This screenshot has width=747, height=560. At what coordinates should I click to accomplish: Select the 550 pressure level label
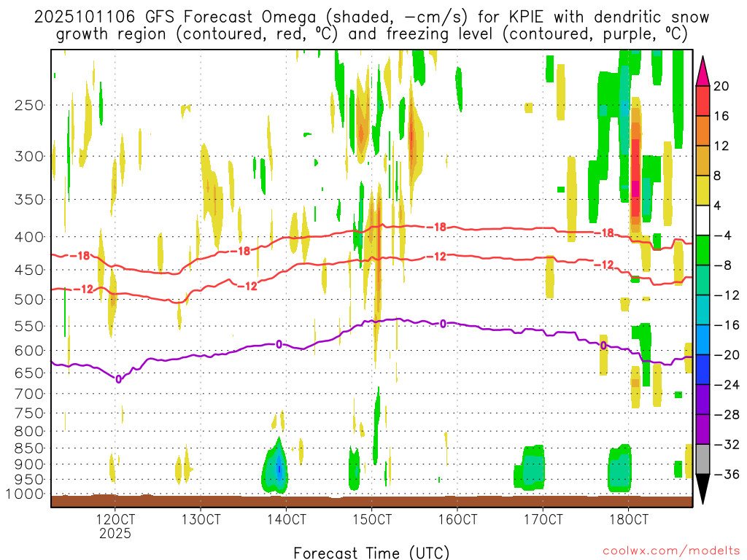click(x=29, y=326)
